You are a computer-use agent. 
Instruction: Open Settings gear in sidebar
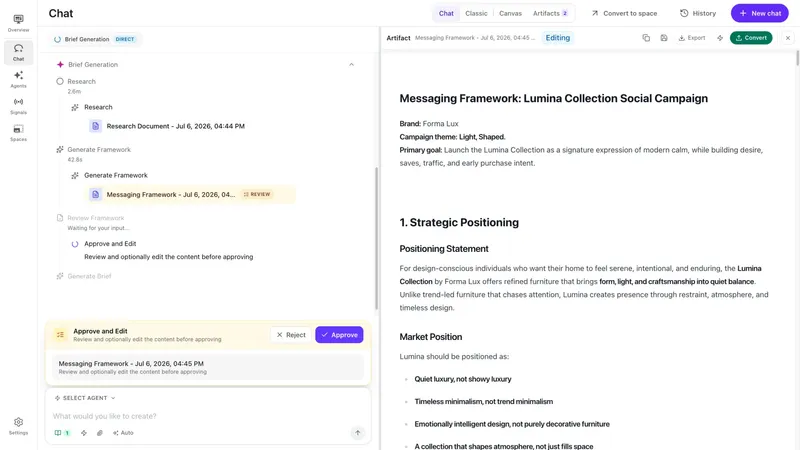coord(18,426)
